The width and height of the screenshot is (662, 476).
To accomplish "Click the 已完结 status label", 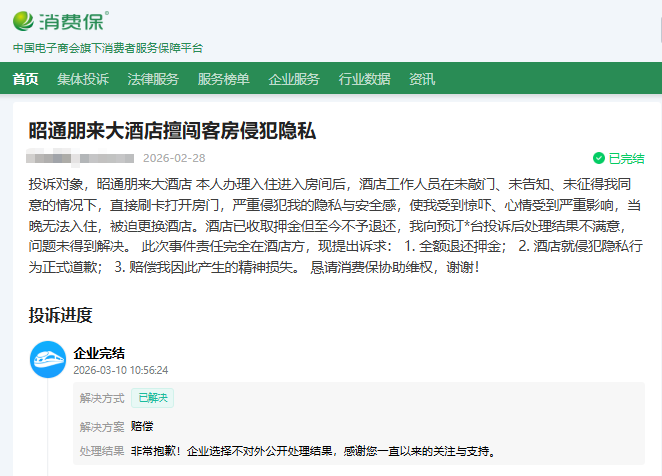I will (x=627, y=158).
